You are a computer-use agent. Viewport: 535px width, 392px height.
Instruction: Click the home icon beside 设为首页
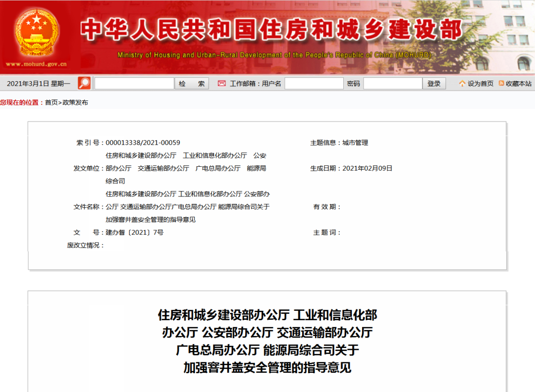(x=462, y=83)
